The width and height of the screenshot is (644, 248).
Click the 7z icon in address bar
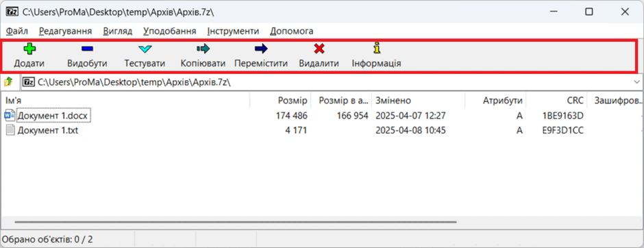coord(28,82)
